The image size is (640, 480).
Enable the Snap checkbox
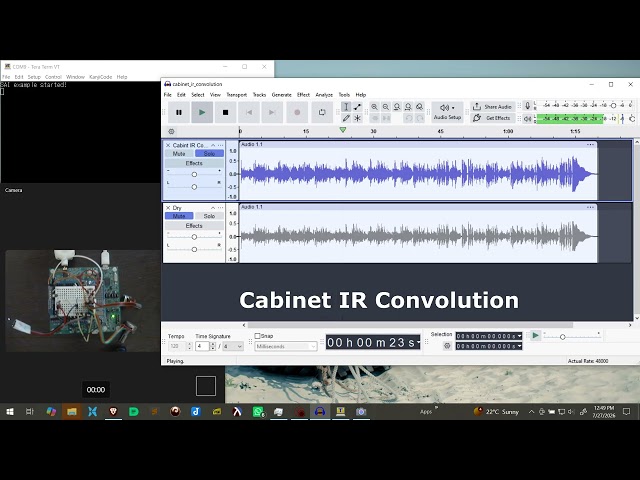pyautogui.click(x=257, y=336)
